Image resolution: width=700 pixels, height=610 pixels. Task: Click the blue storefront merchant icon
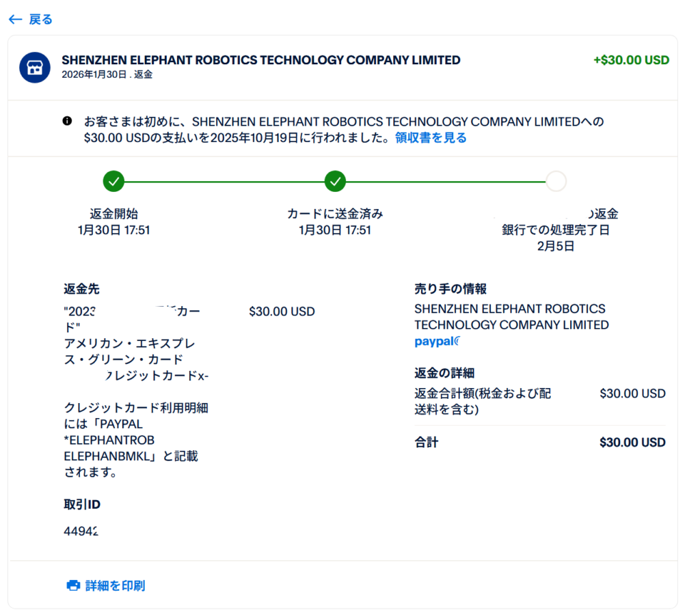coord(35,67)
